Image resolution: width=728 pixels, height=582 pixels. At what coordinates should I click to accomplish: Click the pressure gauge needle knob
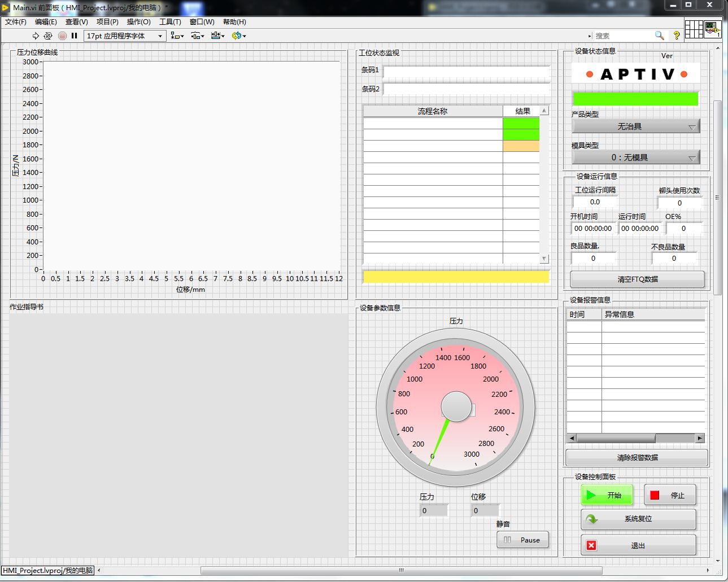point(456,406)
